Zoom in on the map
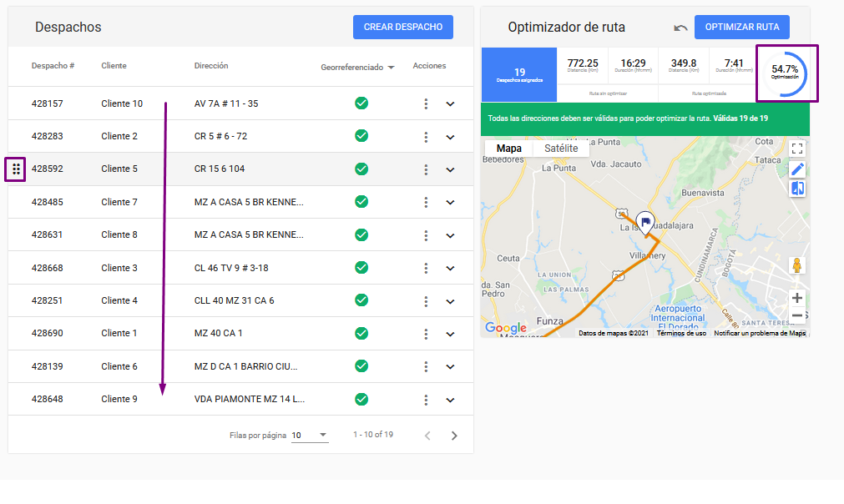Image resolution: width=844 pixels, height=504 pixels. (797, 298)
